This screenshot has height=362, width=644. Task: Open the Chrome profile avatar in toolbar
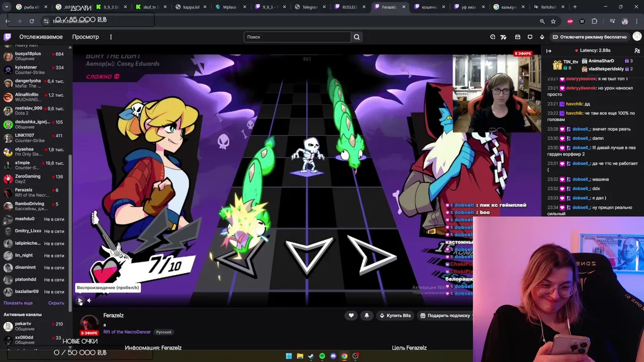pos(625,21)
